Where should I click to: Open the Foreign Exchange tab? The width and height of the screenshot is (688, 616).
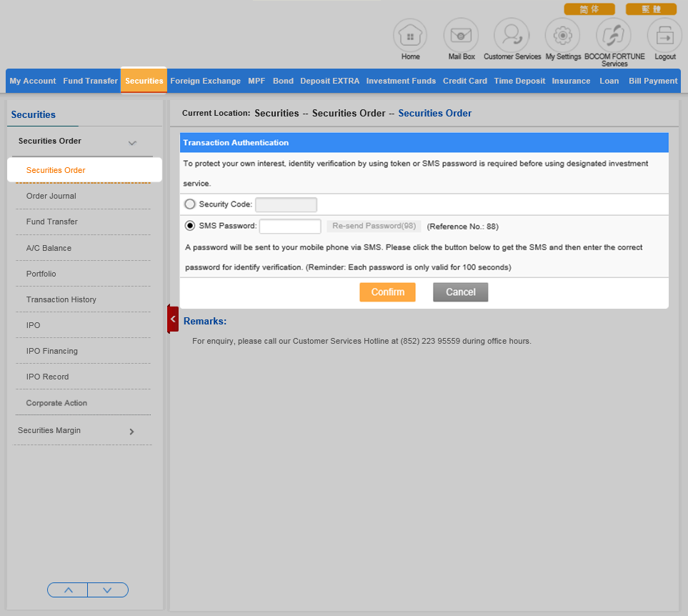(x=205, y=81)
